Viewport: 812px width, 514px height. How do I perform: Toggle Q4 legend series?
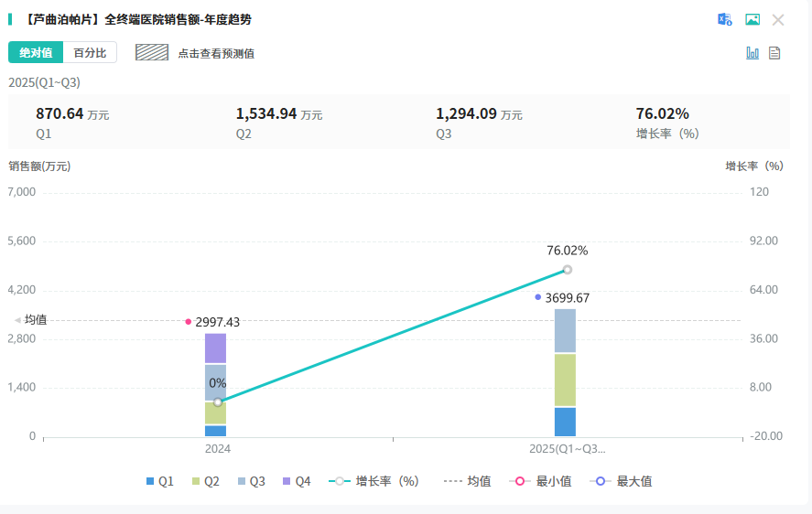(x=297, y=481)
